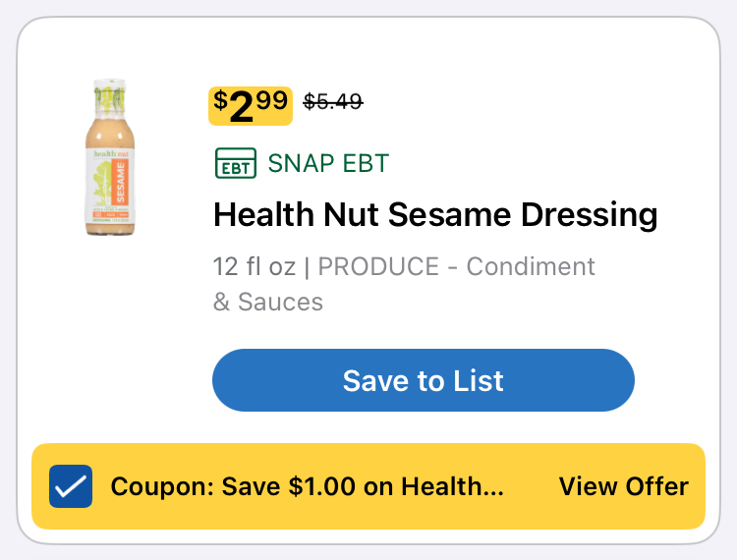Click the crossed-out $5.49 original price
This screenshot has height=560, width=737.
pyautogui.click(x=333, y=100)
